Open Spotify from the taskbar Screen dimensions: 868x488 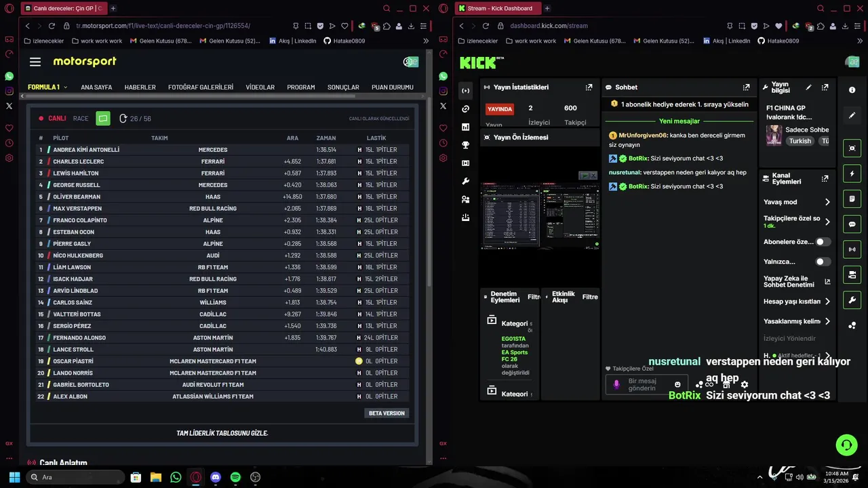(x=235, y=477)
